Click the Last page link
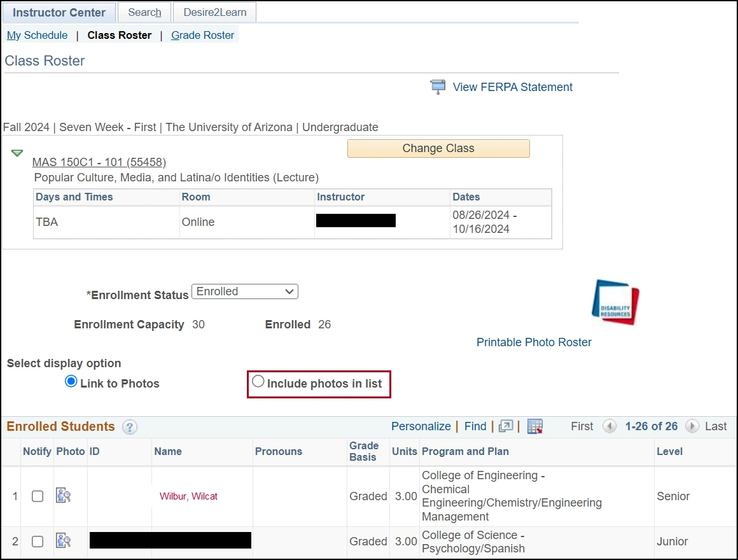Image resolution: width=738 pixels, height=560 pixels. point(715,426)
